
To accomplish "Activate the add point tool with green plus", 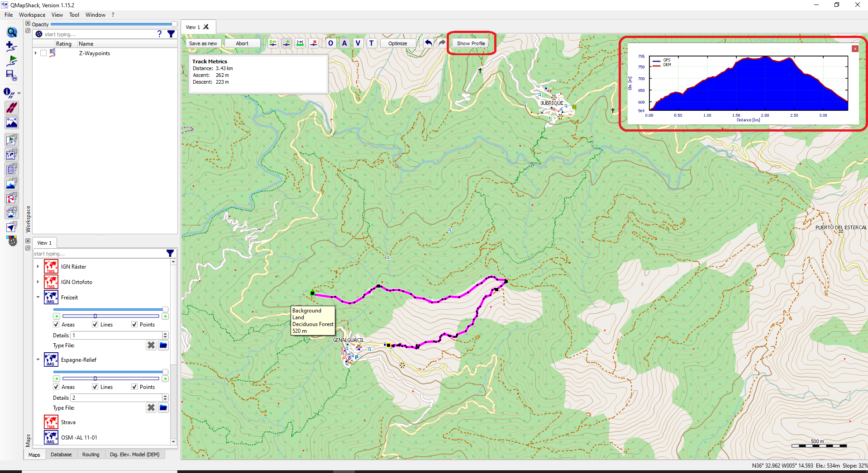I will pos(286,43).
